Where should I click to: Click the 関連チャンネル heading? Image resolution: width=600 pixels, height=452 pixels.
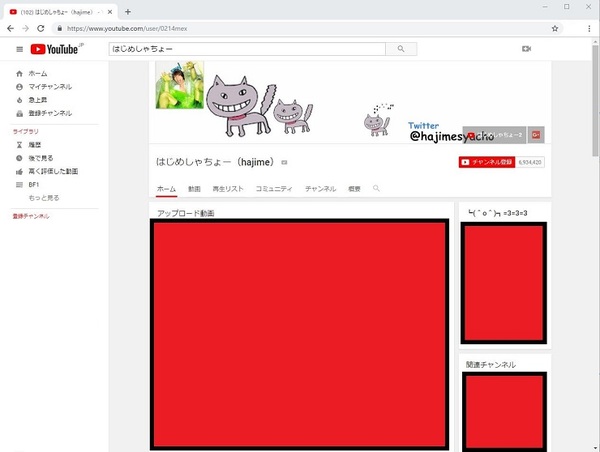(x=491, y=365)
